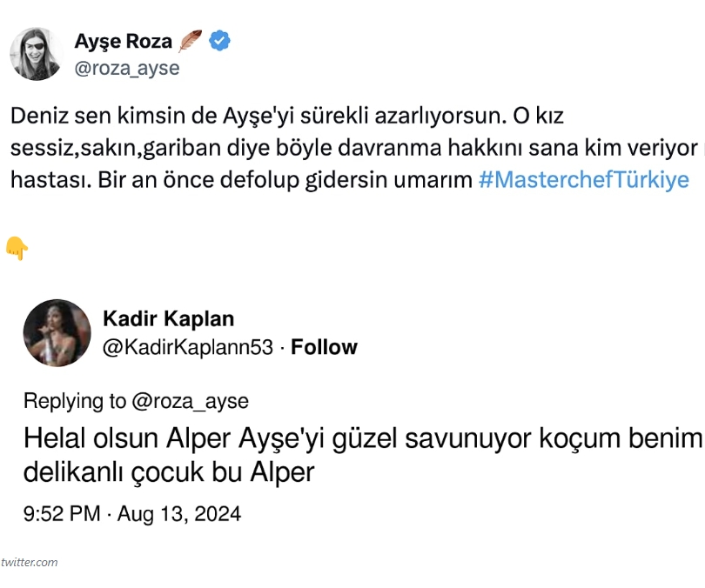Click the @roza_ayse mention in Replying to

coord(190,401)
